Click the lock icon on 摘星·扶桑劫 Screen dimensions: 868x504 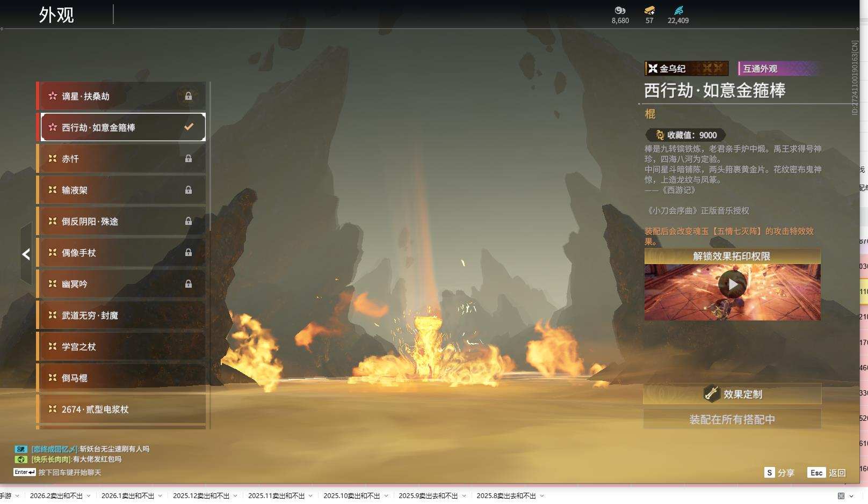tap(189, 96)
